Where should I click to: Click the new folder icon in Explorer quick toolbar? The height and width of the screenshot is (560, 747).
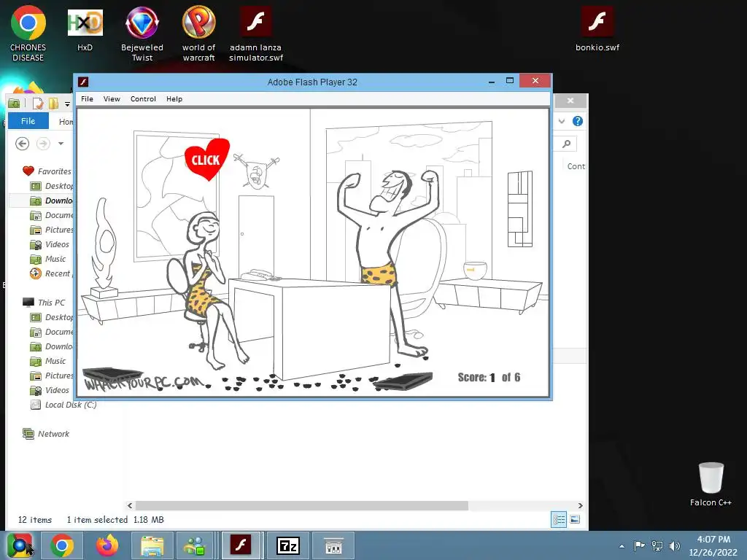[x=53, y=104]
